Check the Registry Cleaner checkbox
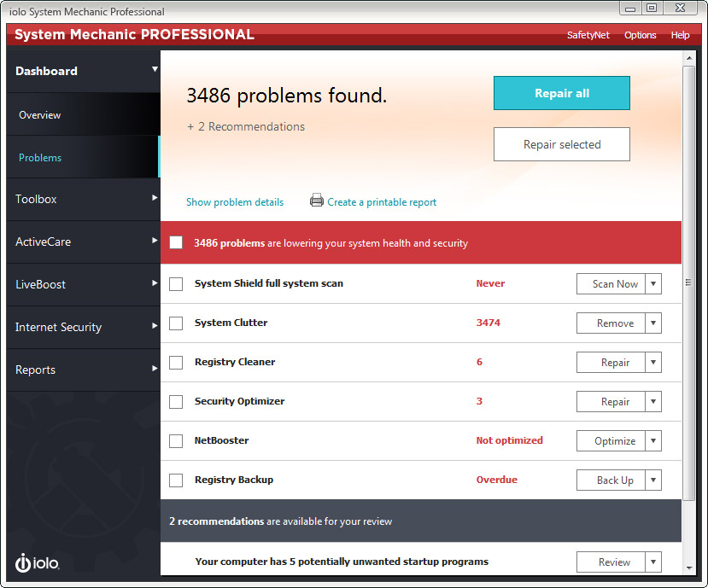Screen dimensions: 708x588 pos(176,363)
